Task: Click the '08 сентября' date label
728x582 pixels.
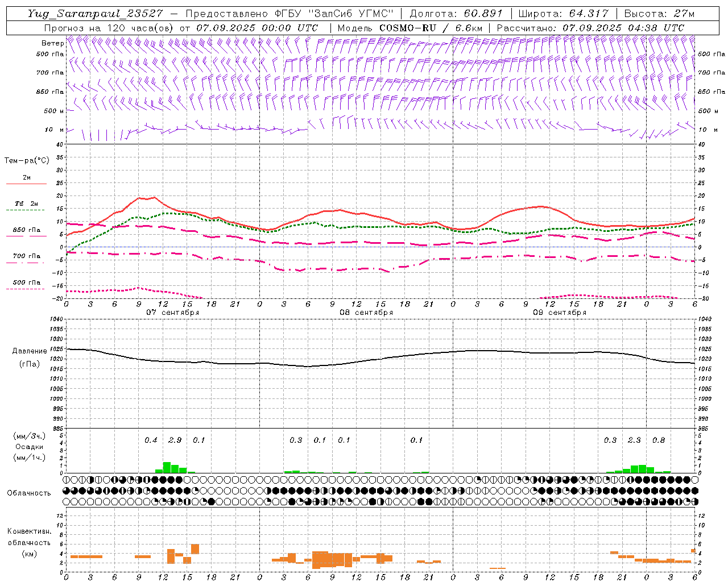Action: point(366,313)
